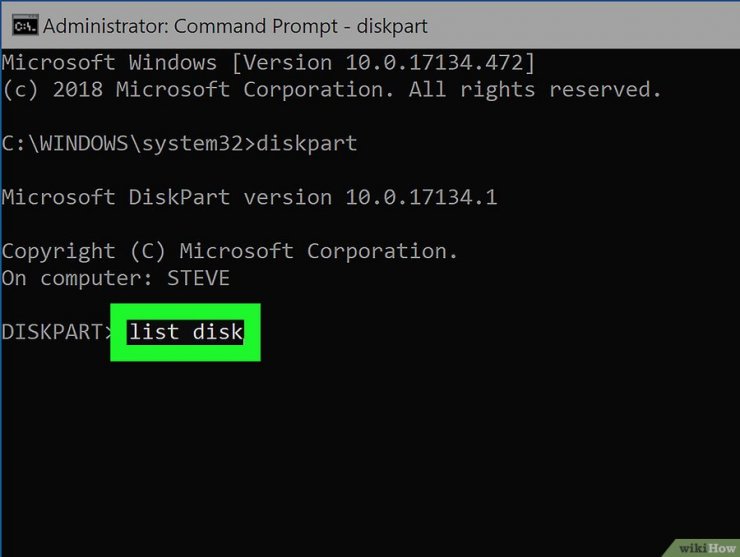Click the DiskPart version number 10.0.17134.1
Image resolution: width=740 pixels, height=557 pixels.
[x=421, y=197]
